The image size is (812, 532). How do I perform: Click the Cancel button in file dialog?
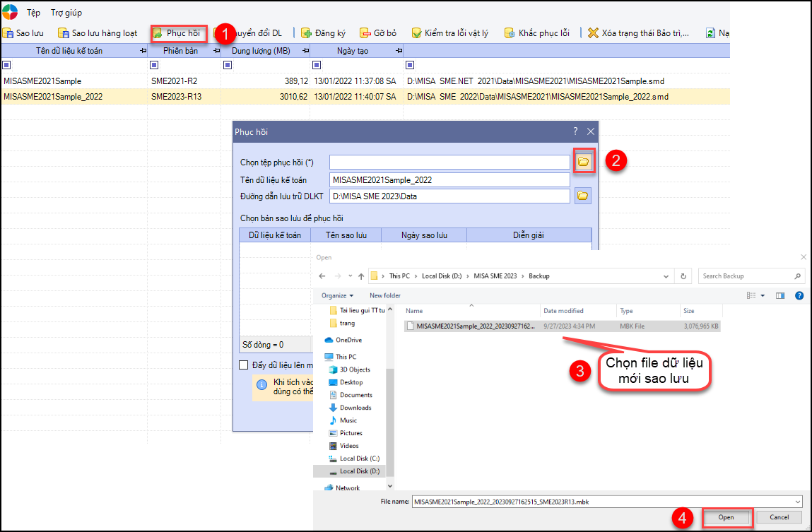[x=779, y=517]
